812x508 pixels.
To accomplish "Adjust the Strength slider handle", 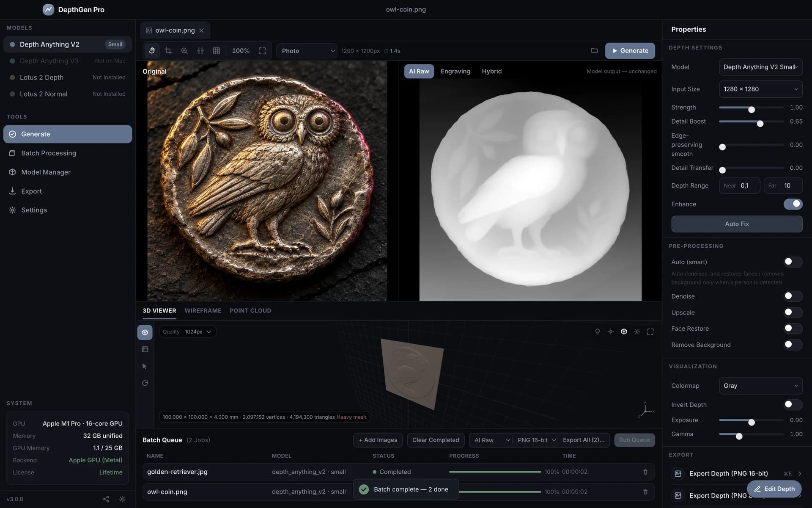I will [752, 110].
